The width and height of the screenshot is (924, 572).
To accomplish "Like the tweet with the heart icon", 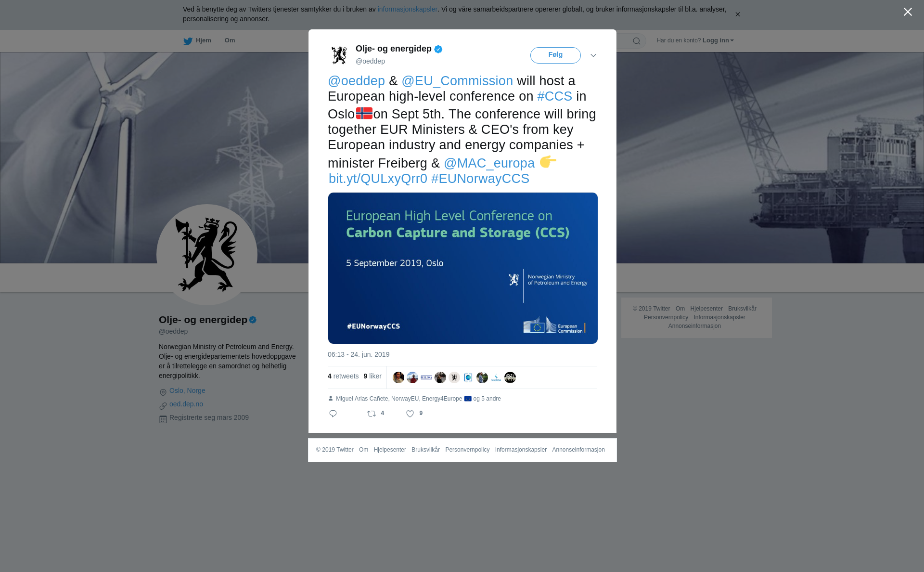I will pos(410,414).
